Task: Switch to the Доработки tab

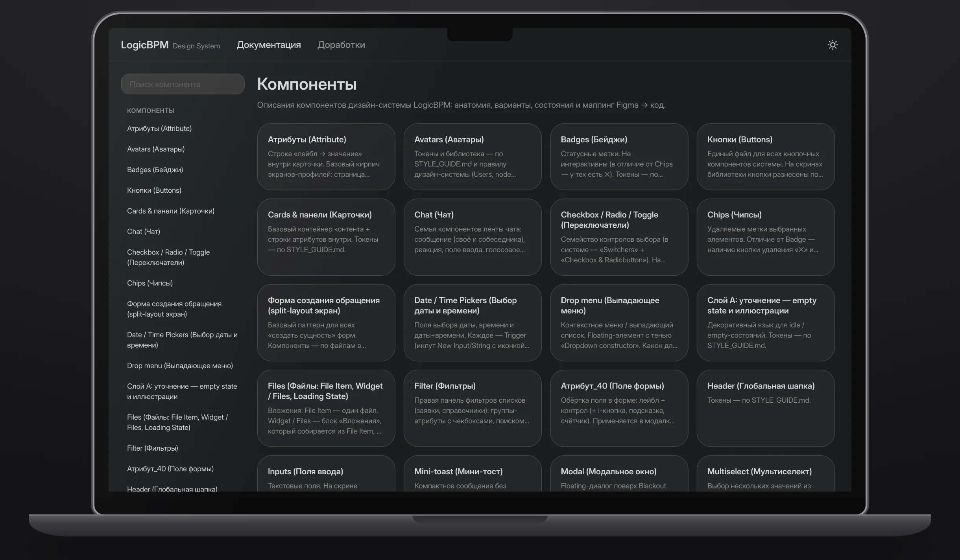Action: [341, 45]
